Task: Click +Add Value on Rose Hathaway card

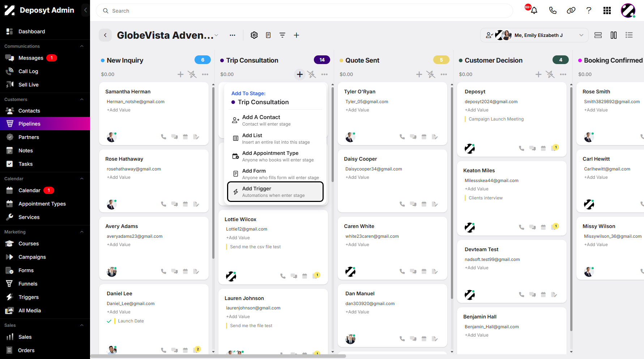Action: (119, 177)
